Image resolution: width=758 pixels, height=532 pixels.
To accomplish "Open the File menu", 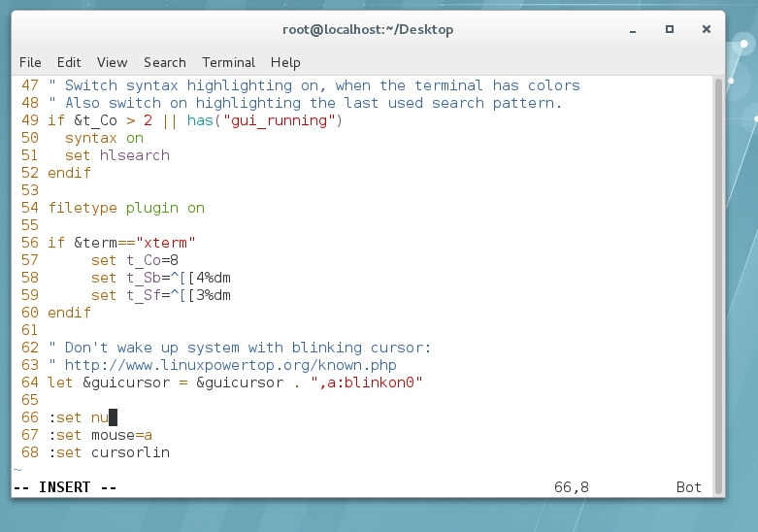I will [30, 62].
